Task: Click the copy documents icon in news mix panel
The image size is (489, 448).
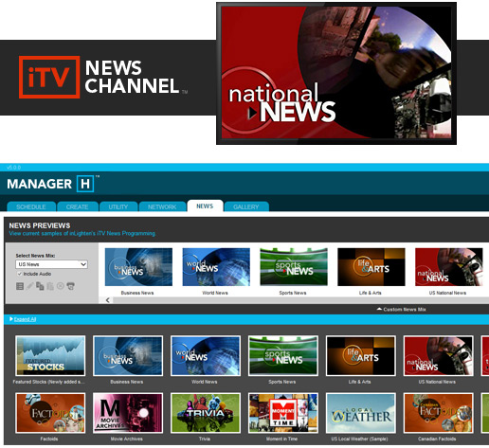Action: click(40, 286)
